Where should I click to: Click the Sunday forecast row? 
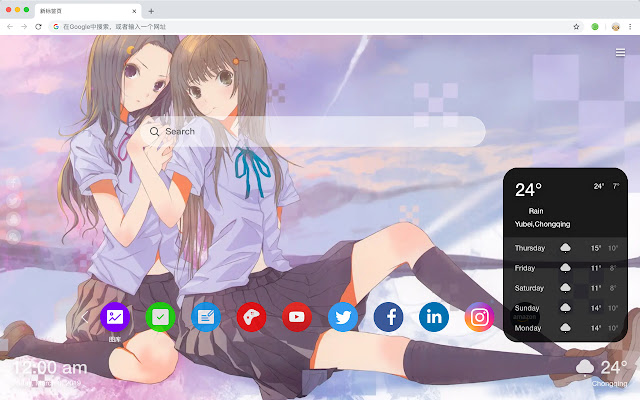point(566,308)
